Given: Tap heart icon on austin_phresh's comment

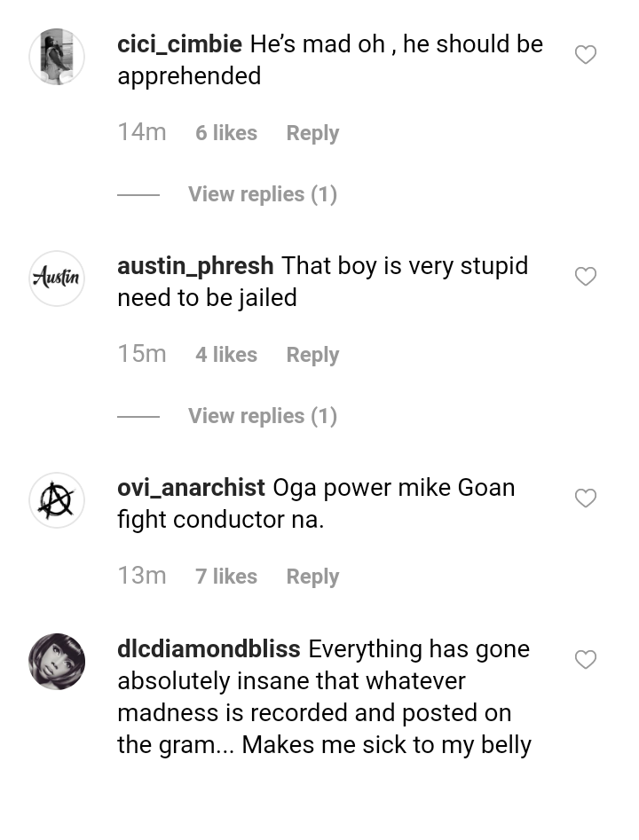Looking at the screenshot, I should click(x=586, y=277).
